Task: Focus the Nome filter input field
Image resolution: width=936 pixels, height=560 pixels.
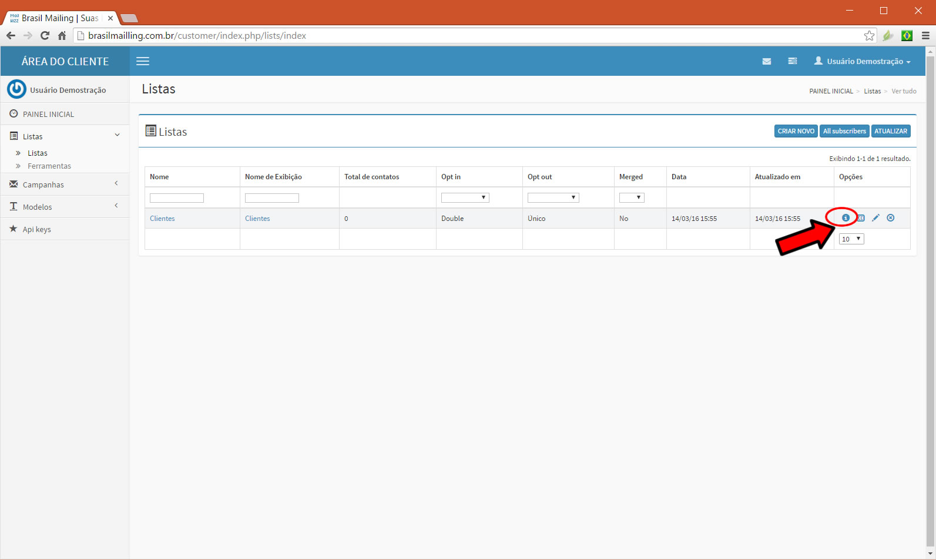Action: (x=177, y=198)
